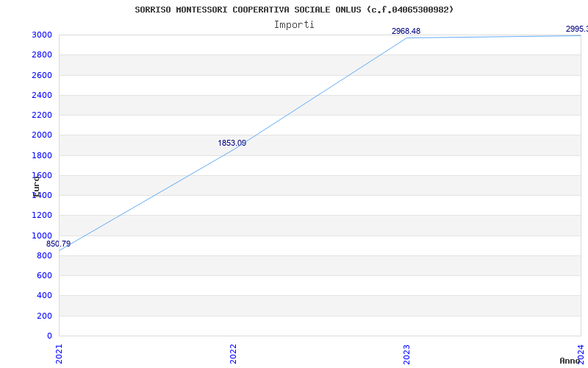Click the 2021 x-axis label
Image resolution: width=588 pixels, height=368 pixels.
[x=60, y=353]
